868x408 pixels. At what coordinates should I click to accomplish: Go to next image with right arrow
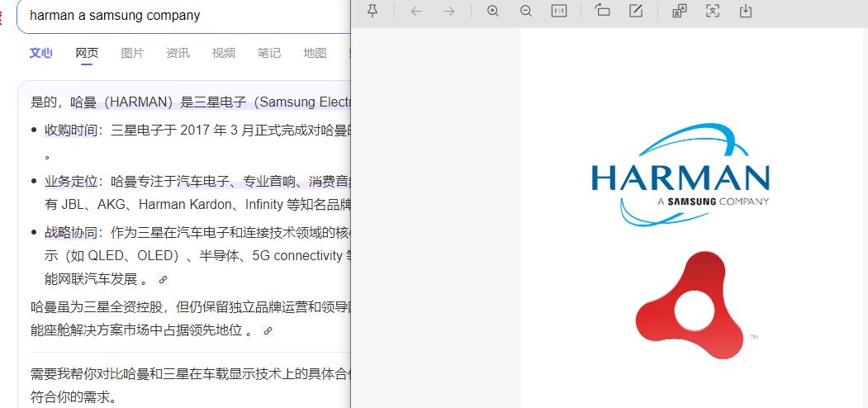click(x=449, y=11)
